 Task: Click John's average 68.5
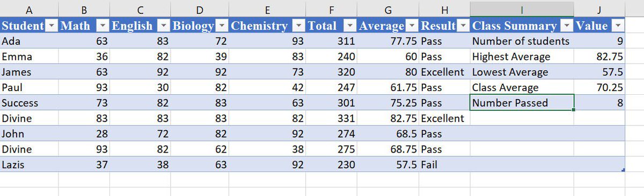(388, 134)
